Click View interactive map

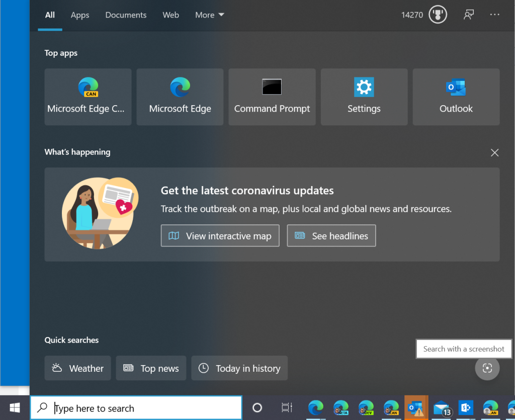coord(220,235)
